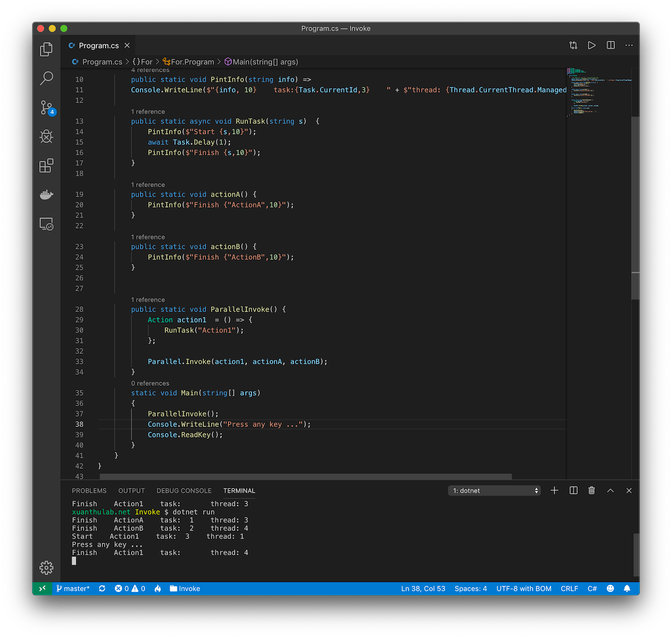The height and width of the screenshot is (638, 672).
Task: Split the terminal pane
Action: click(573, 491)
